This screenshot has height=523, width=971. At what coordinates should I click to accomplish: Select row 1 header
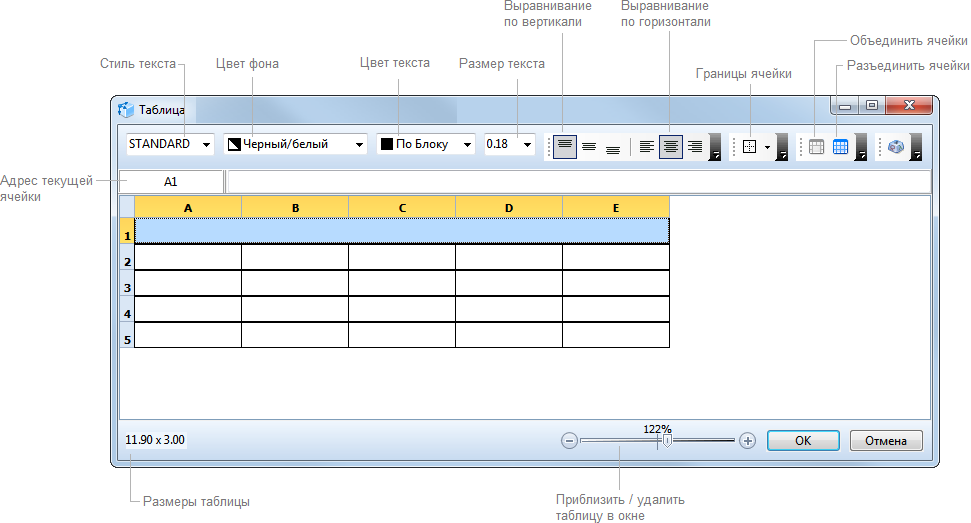[127, 231]
